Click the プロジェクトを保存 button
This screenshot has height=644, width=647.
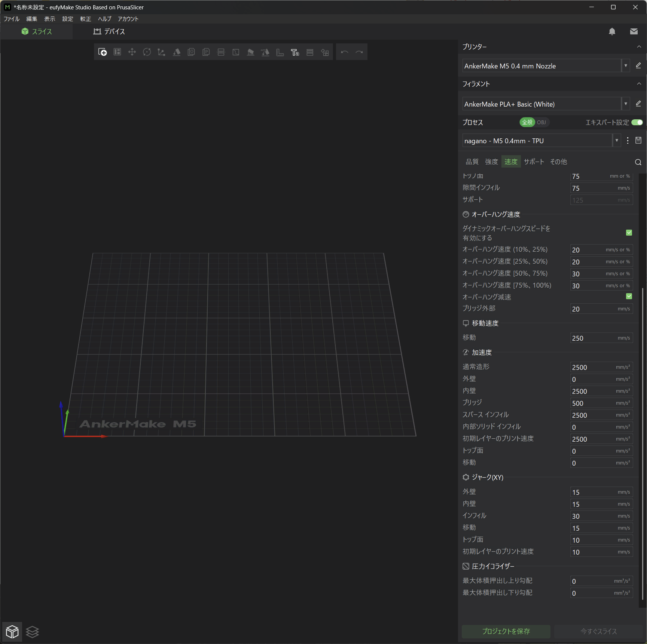[x=506, y=631]
